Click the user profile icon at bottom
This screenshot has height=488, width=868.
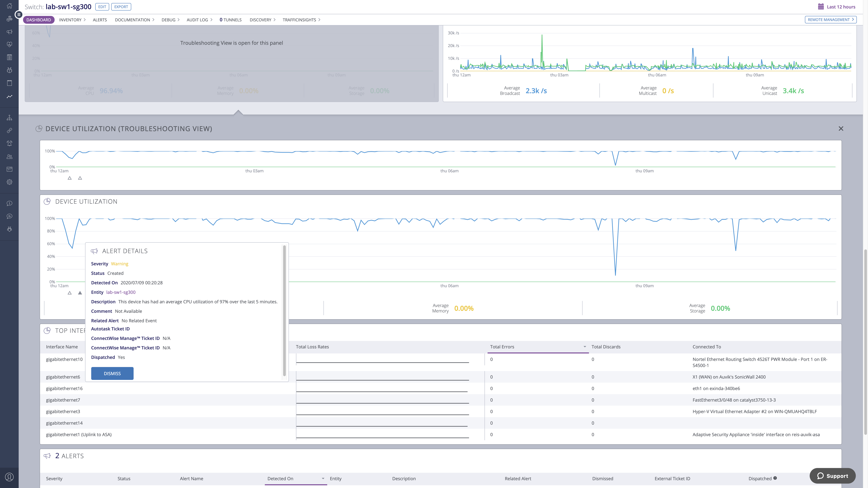[x=9, y=477]
